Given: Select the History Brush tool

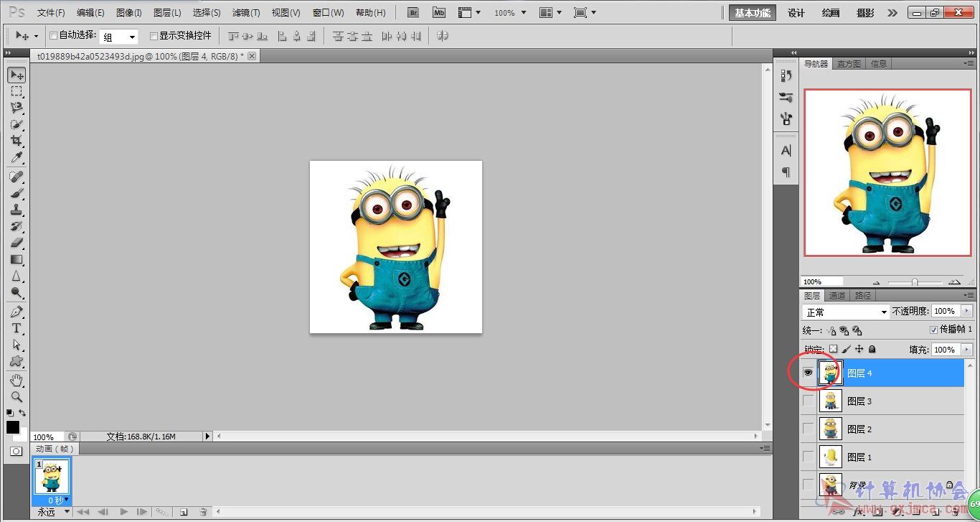Looking at the screenshot, I should [x=17, y=226].
